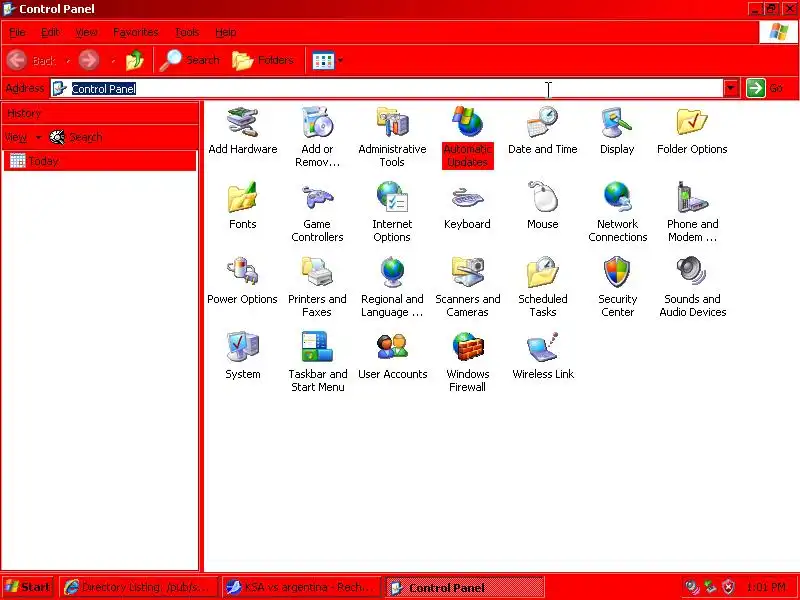Open the Favorites menu
This screenshot has width=800, height=600.
[x=136, y=33]
